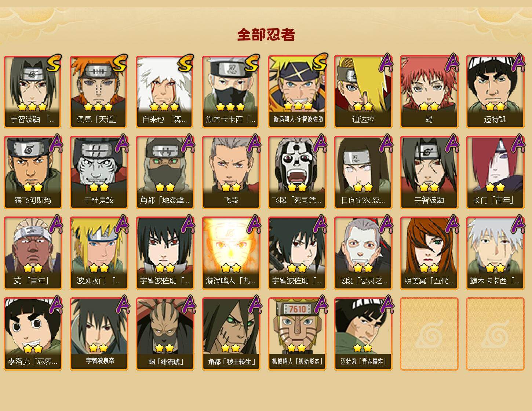
Task: Select the 蝎「绯流琥」 puppet card
Action: [x=165, y=334]
